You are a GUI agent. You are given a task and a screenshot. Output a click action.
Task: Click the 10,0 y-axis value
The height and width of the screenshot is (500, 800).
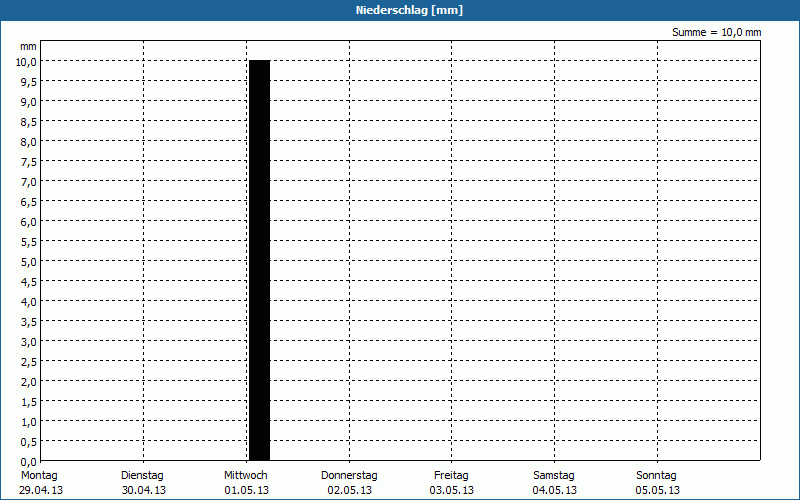tap(28, 62)
